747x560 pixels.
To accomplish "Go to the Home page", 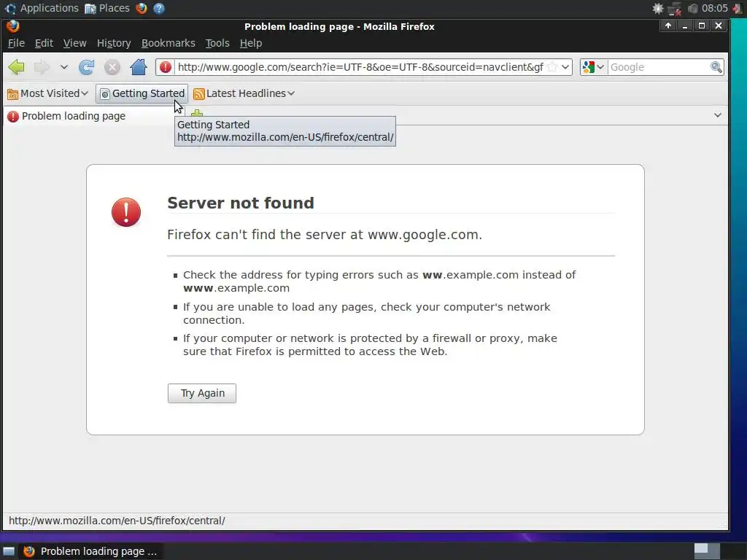I will 138,67.
